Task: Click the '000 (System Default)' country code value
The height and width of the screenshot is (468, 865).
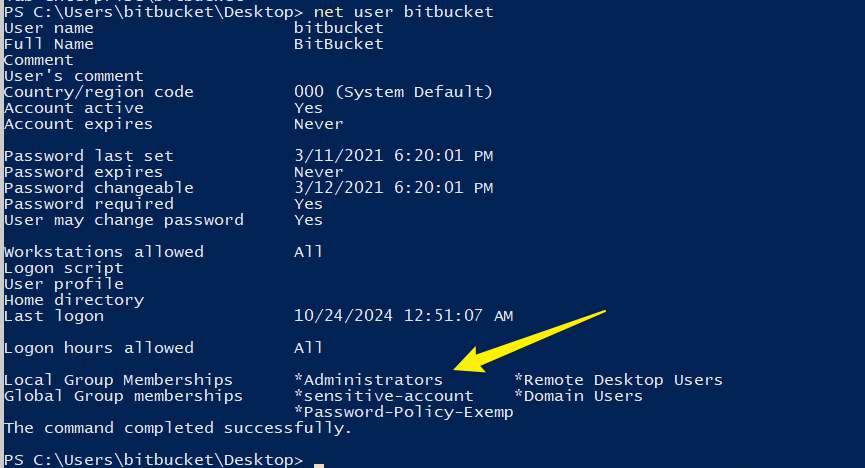Action: click(x=393, y=92)
